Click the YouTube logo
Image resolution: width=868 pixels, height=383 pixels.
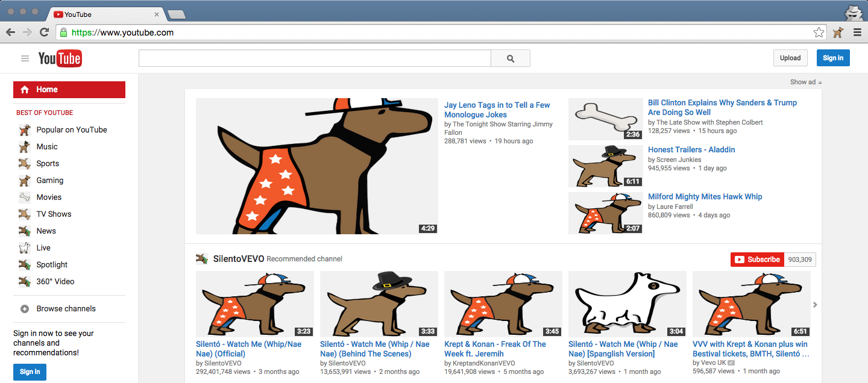click(x=60, y=58)
